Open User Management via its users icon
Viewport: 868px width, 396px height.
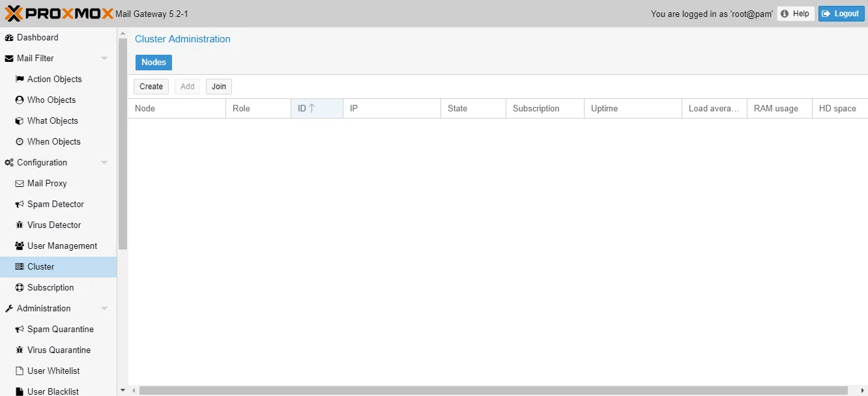[19, 246]
